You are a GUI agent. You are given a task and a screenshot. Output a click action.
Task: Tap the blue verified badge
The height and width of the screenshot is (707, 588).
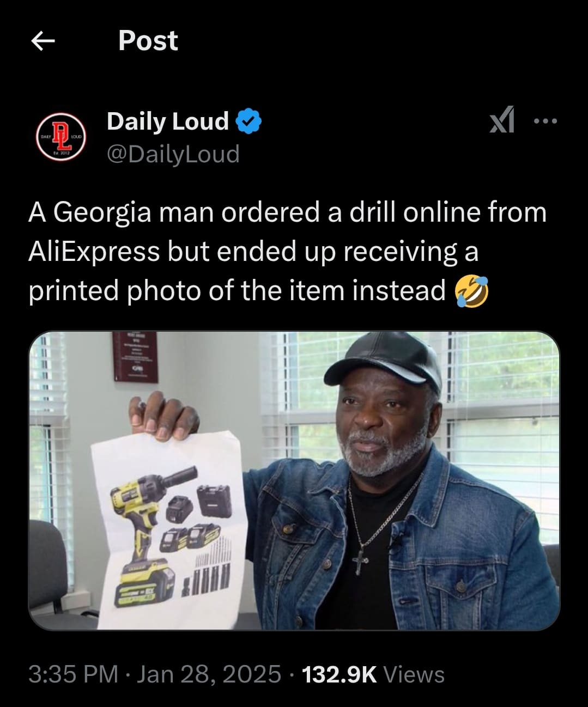pos(248,121)
